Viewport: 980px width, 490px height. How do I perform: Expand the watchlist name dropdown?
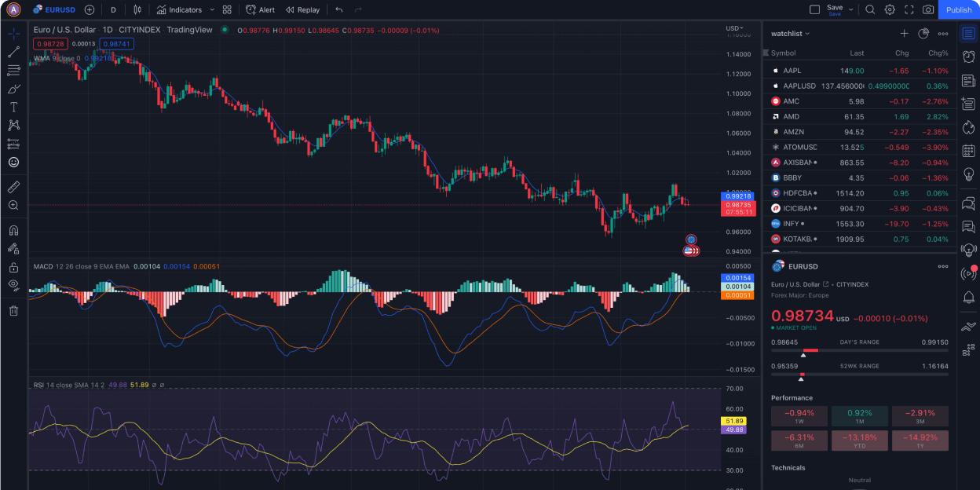791,34
